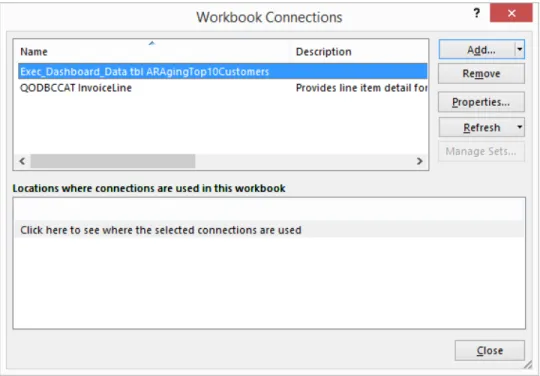Screen dimensions: 540x376
Task: Close the Workbook Connections dialog with Close
Action: (x=490, y=351)
